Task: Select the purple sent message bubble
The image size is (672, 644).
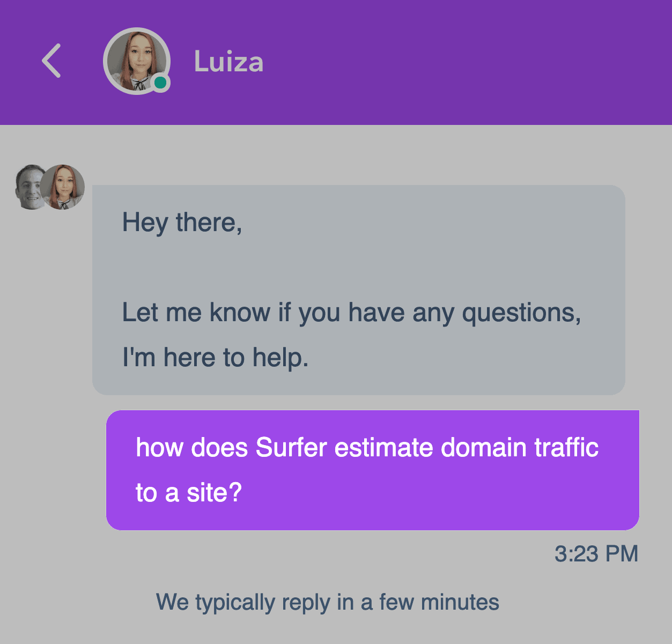Action: [x=373, y=470]
